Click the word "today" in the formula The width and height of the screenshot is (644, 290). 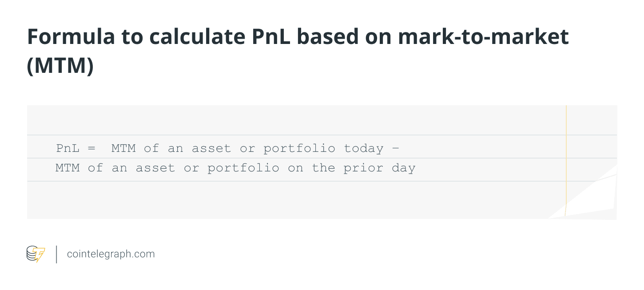pyautogui.click(x=363, y=148)
